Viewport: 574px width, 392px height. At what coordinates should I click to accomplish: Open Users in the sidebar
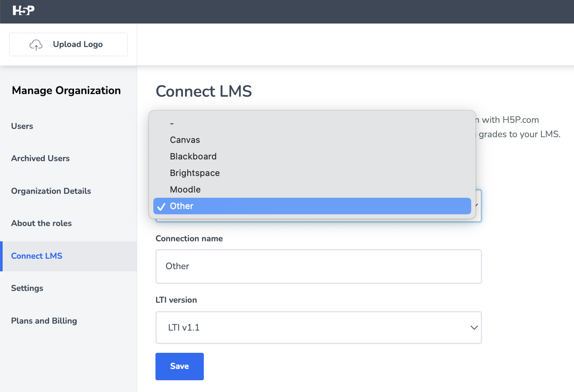tap(22, 126)
